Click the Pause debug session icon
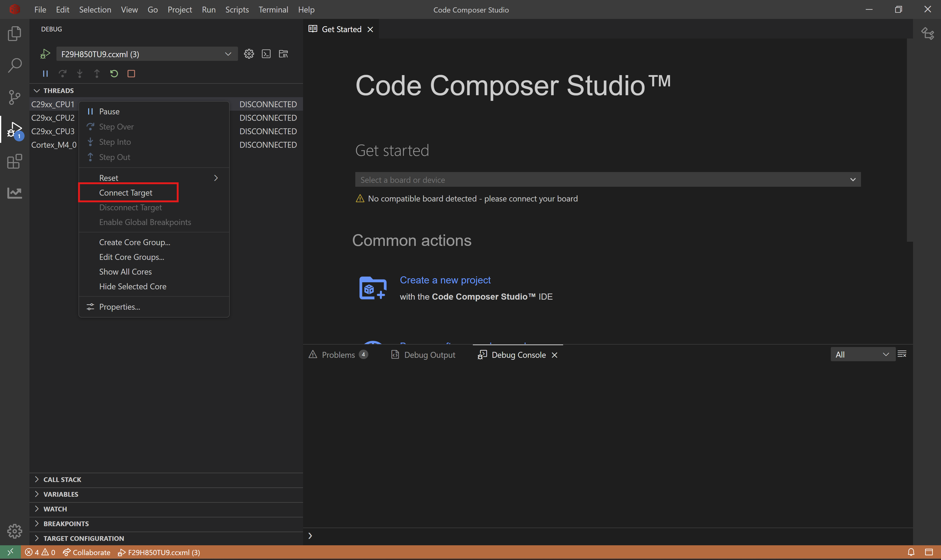This screenshot has width=941, height=560. tap(45, 73)
